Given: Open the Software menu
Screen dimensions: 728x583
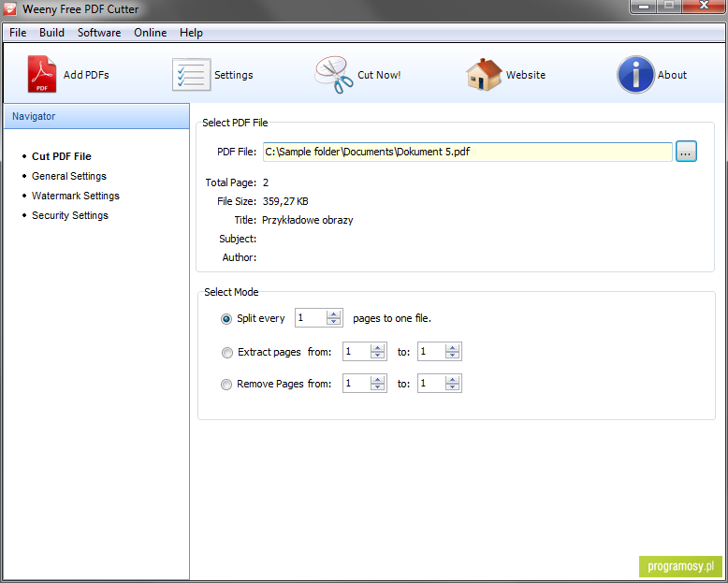Looking at the screenshot, I should pos(99,33).
